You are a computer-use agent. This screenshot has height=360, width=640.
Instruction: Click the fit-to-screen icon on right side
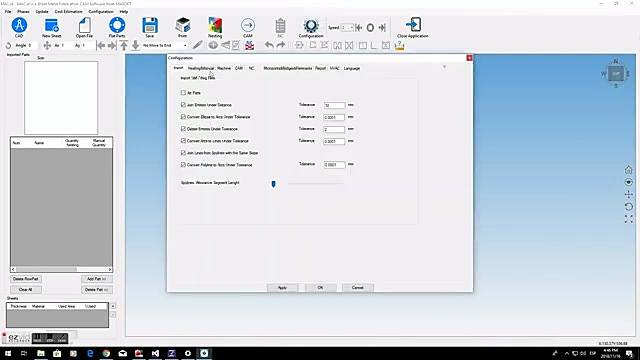tap(629, 219)
